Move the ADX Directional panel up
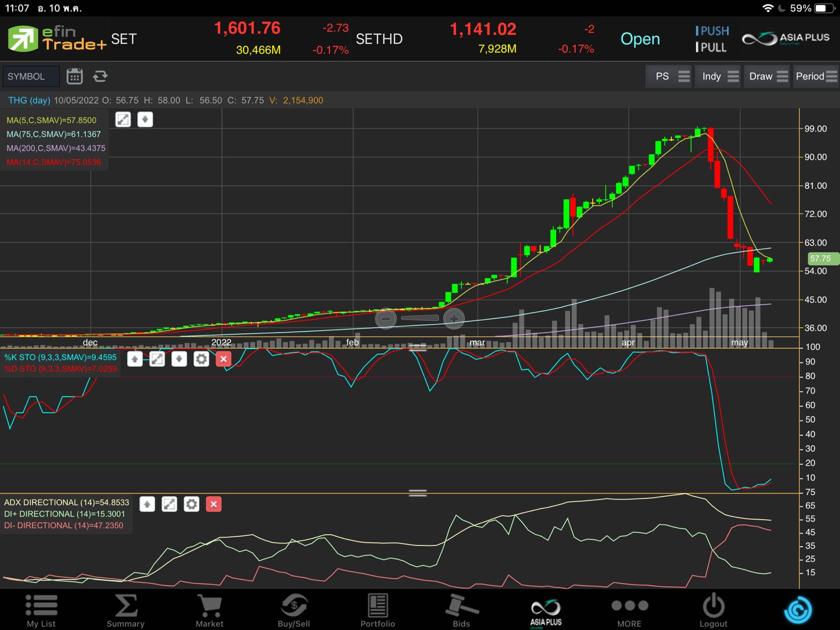This screenshot has width=840, height=630. (147, 505)
